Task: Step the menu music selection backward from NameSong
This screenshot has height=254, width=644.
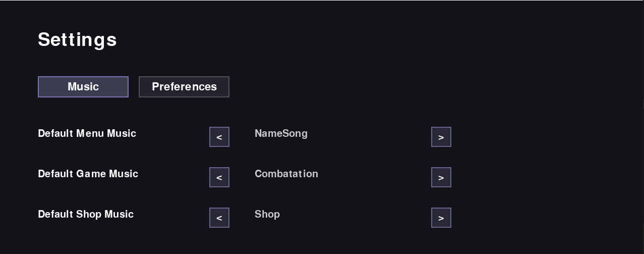Action: [x=219, y=137]
